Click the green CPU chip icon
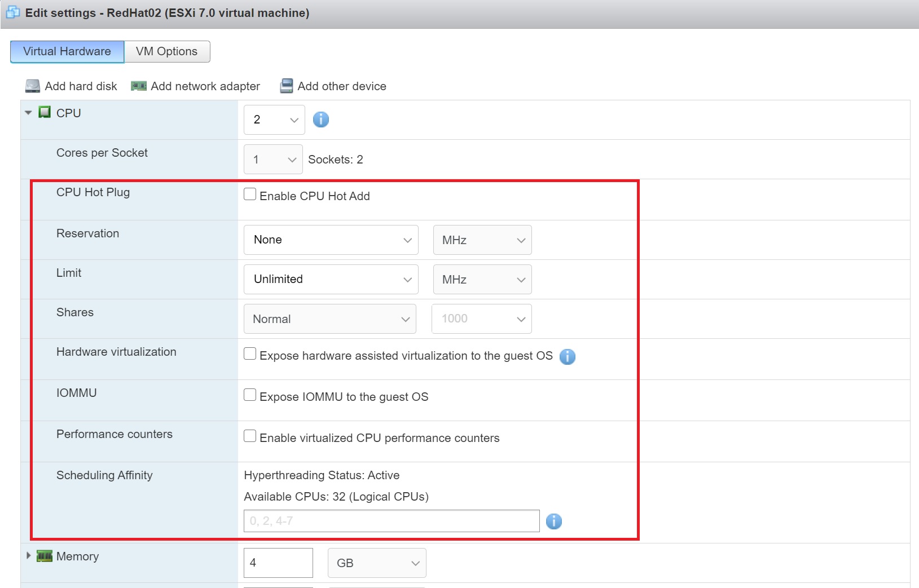This screenshot has width=919, height=588. 45,112
